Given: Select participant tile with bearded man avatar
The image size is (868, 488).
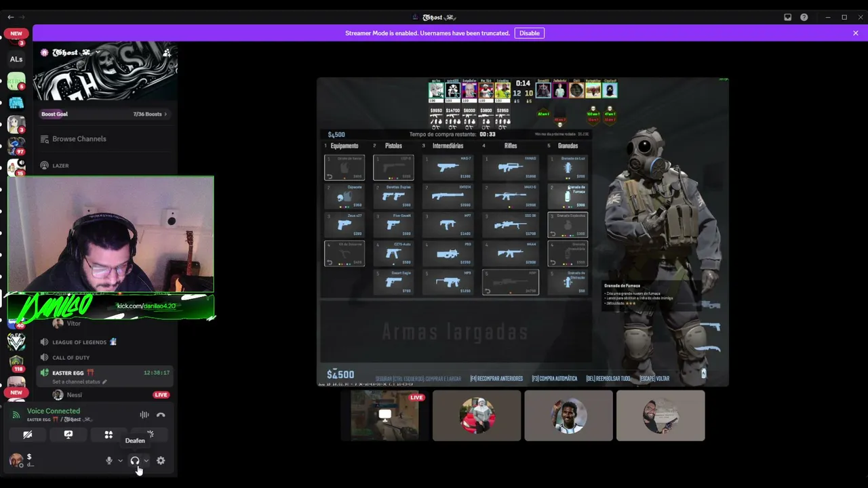Looking at the screenshot, I should pos(660,415).
